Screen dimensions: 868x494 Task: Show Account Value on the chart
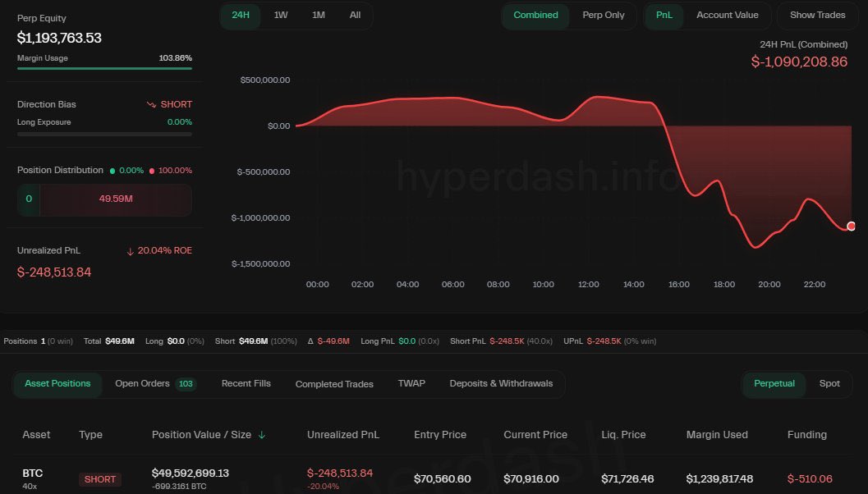click(727, 16)
